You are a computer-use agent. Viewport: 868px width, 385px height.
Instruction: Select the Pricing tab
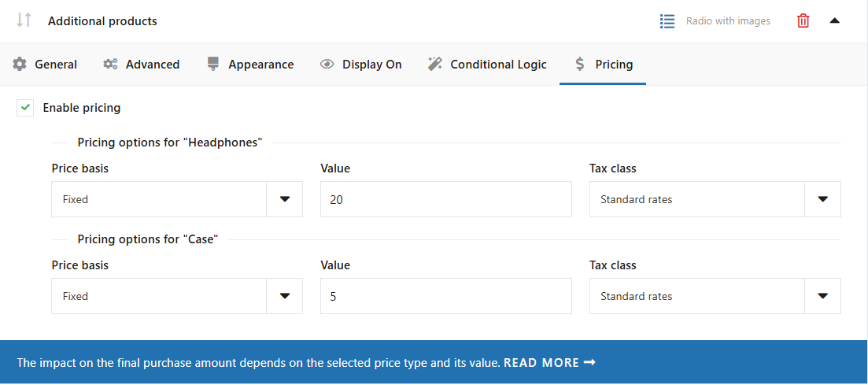[603, 65]
